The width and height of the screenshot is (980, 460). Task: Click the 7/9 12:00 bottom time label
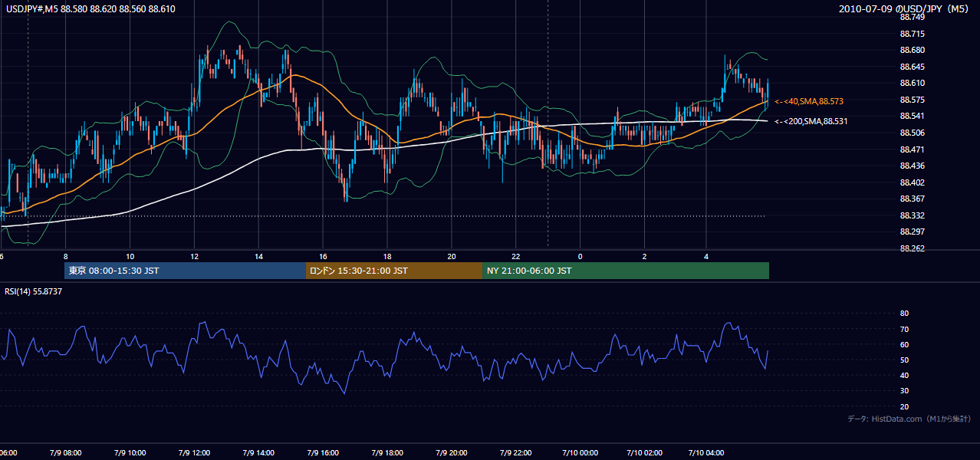coord(194,453)
